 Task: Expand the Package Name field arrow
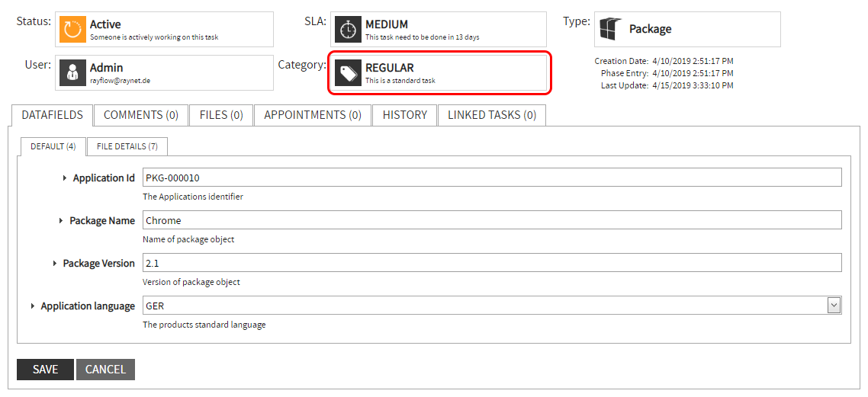click(61, 220)
